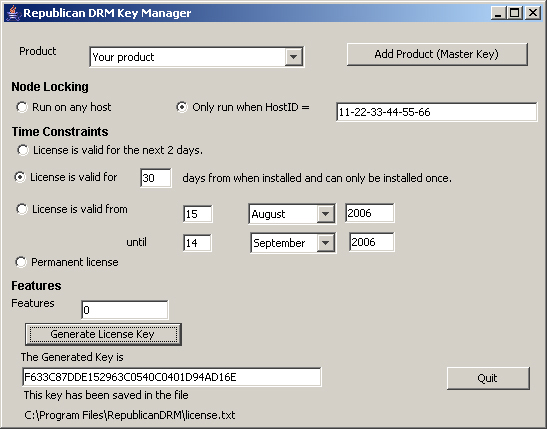Choose license valid for next 2 days
This screenshot has height=429, width=547.
click(23, 150)
